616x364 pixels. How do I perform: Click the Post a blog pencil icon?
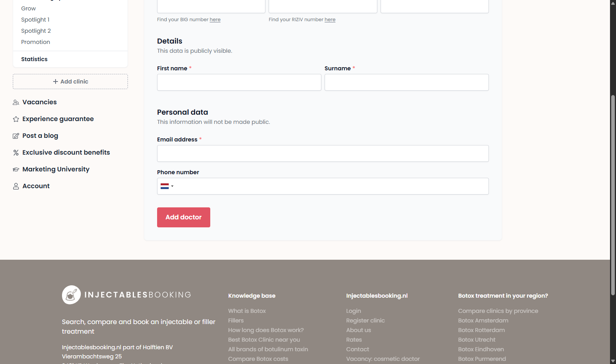click(16, 136)
